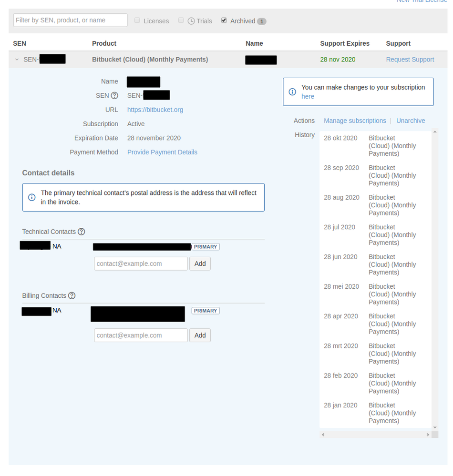
Task: Enable the Licenses checkbox
Action: 137,20
